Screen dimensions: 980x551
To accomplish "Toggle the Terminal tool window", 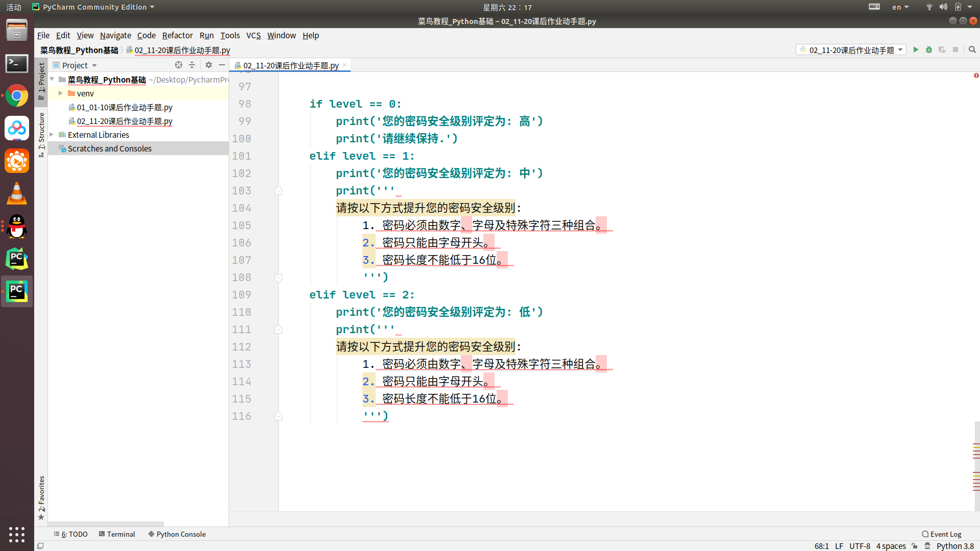I will pyautogui.click(x=117, y=534).
